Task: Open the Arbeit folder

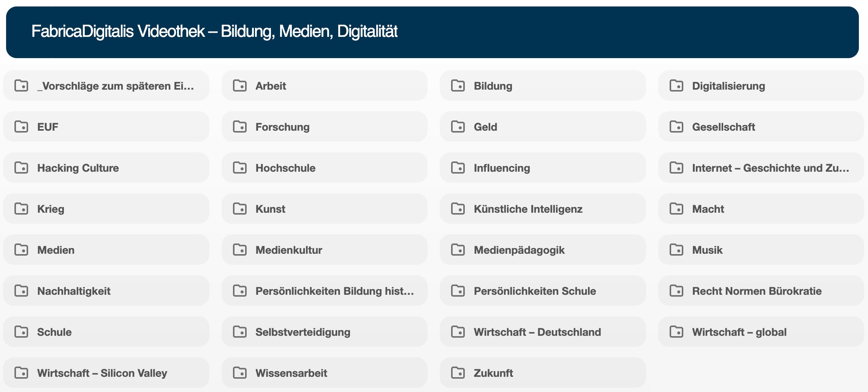Action: (x=271, y=86)
